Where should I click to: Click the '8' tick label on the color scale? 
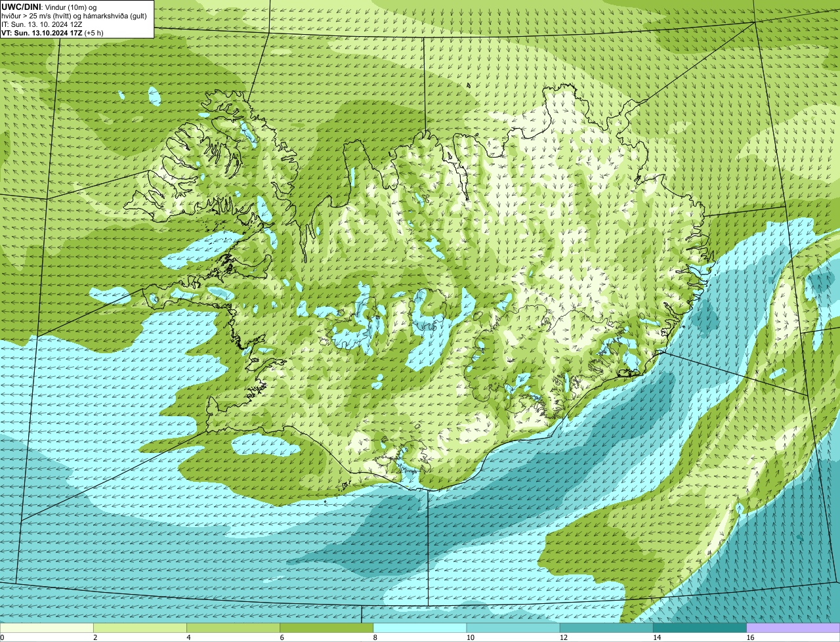coord(375,637)
